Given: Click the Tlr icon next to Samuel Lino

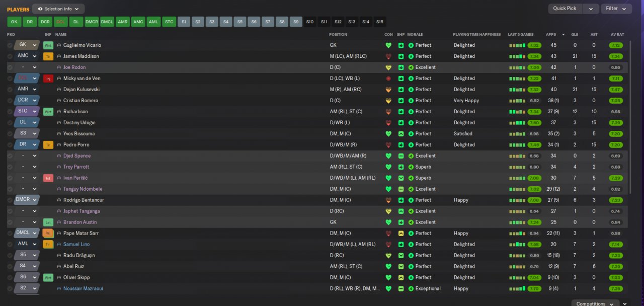Looking at the screenshot, I should pos(48,245).
